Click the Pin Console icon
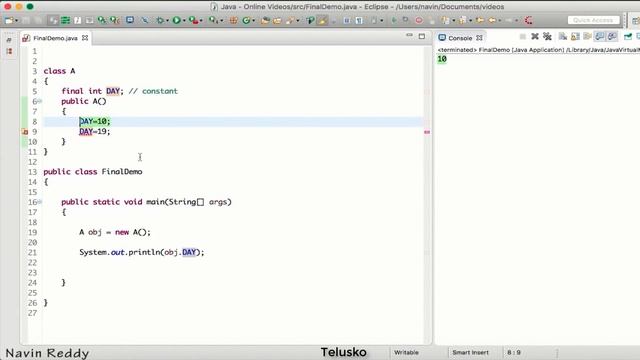The height and width of the screenshot is (360, 640). coord(628,37)
